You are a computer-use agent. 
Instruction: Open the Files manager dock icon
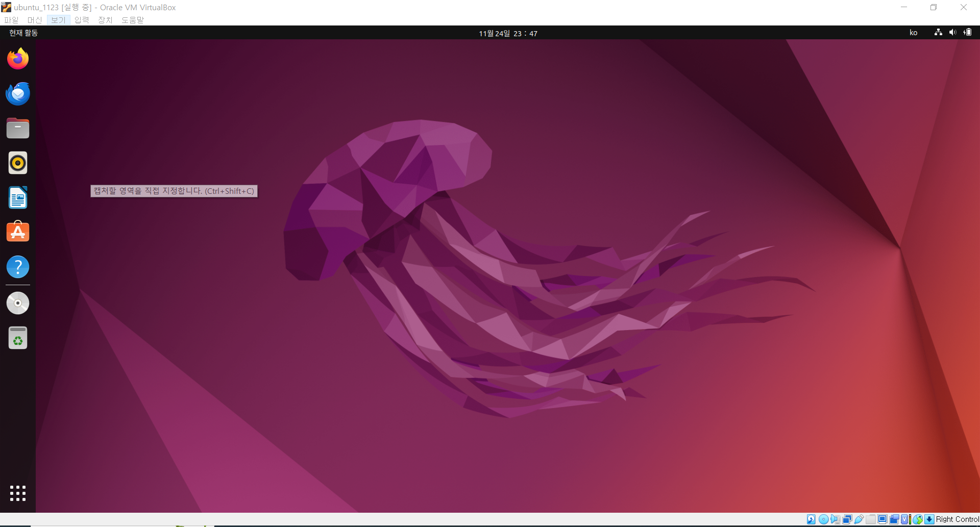(18, 129)
